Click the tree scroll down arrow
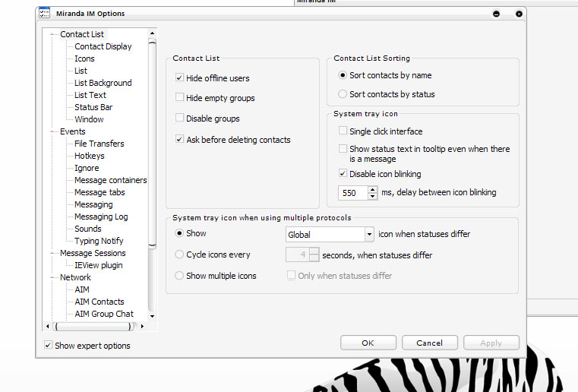 [152, 315]
